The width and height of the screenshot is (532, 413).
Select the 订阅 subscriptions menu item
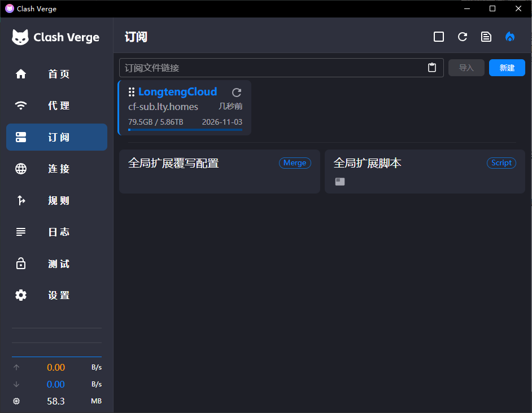tap(56, 137)
